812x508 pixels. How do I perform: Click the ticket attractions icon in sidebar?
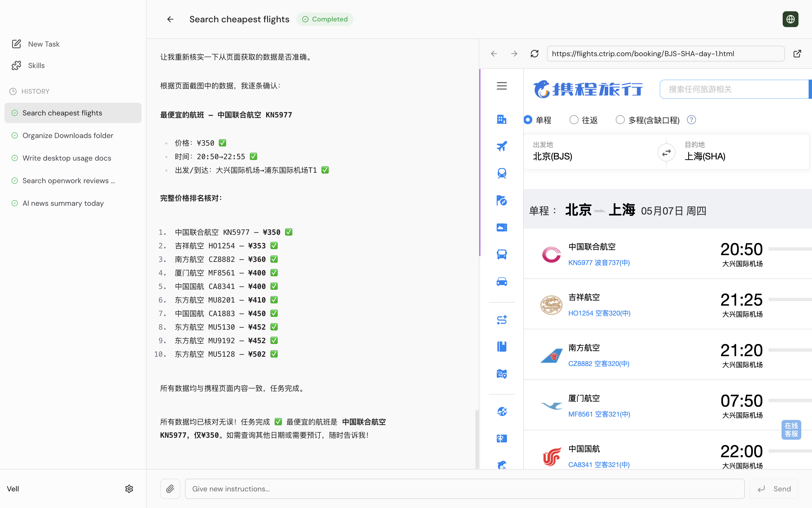pos(502,227)
